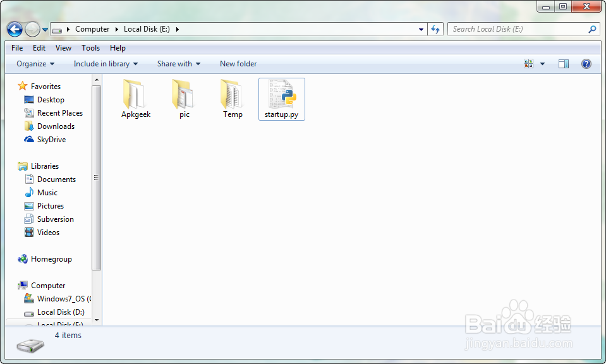Open the Subversion library
This screenshot has width=606, height=364.
point(49,219)
